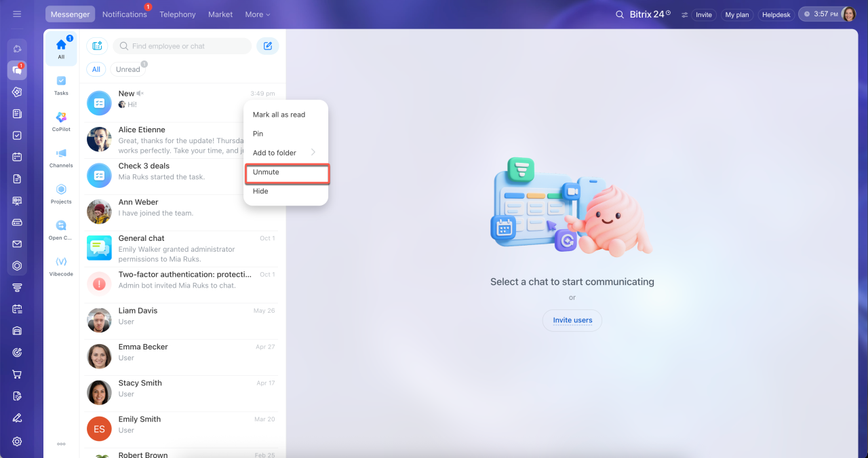Open Projects in messenger sidebar
The image size is (868, 458).
click(x=61, y=194)
